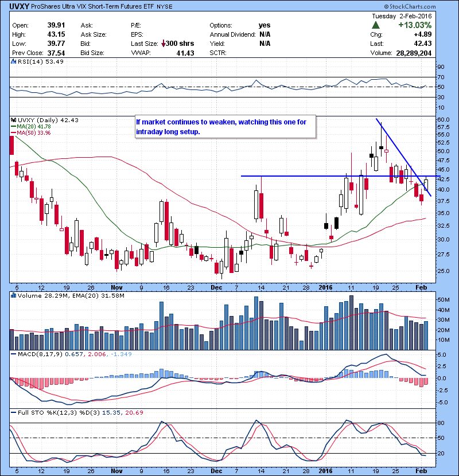Click the Prev Close value 37.54
The width and height of the screenshot is (459, 476).
pyautogui.click(x=56, y=53)
